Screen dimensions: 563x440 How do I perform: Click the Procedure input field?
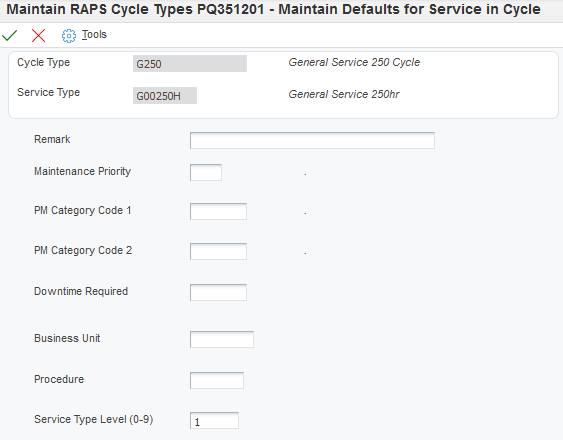pyautogui.click(x=217, y=380)
